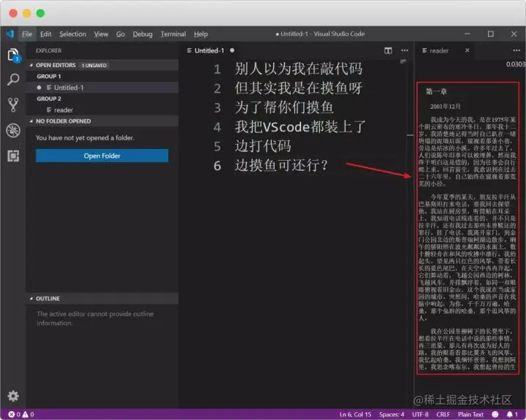Image resolution: width=526 pixels, height=420 pixels.
Task: Open the Debug menu
Action: [x=142, y=34]
